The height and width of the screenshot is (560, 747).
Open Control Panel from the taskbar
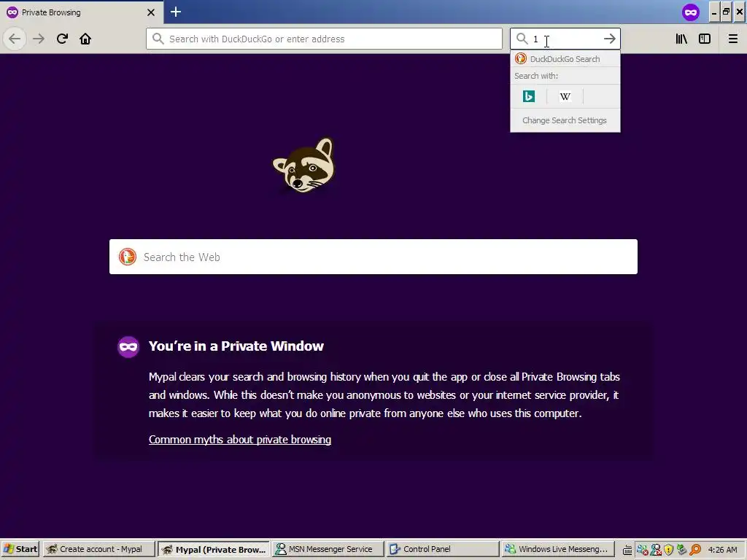tap(443, 549)
